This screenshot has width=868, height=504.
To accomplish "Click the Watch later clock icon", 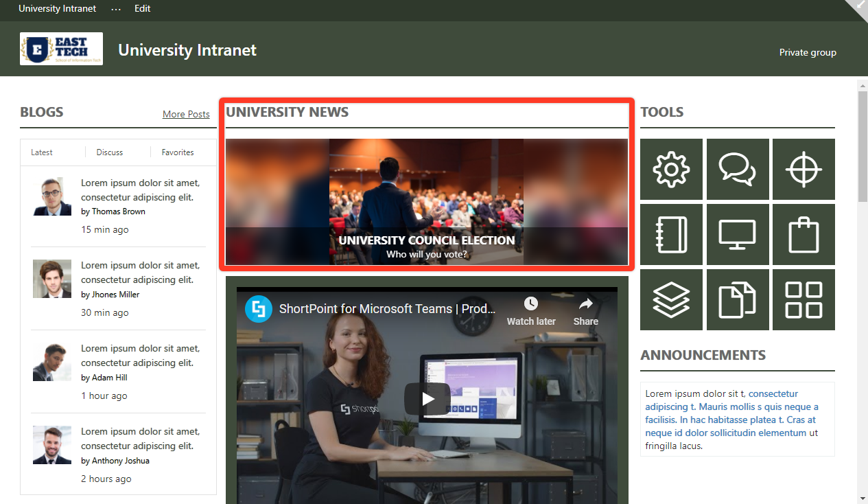I will coord(531,303).
